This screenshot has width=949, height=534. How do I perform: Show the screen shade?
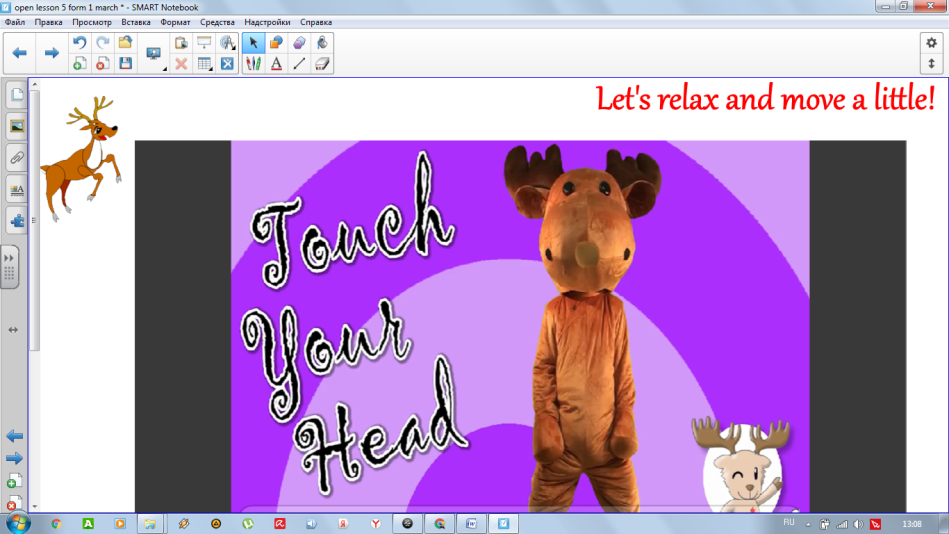pyautogui.click(x=204, y=42)
